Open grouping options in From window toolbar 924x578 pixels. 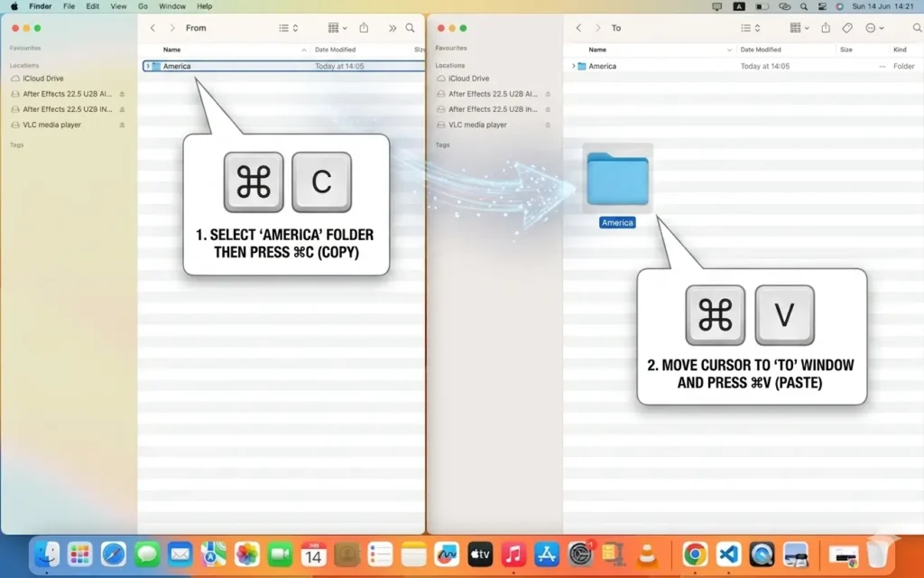[337, 28]
